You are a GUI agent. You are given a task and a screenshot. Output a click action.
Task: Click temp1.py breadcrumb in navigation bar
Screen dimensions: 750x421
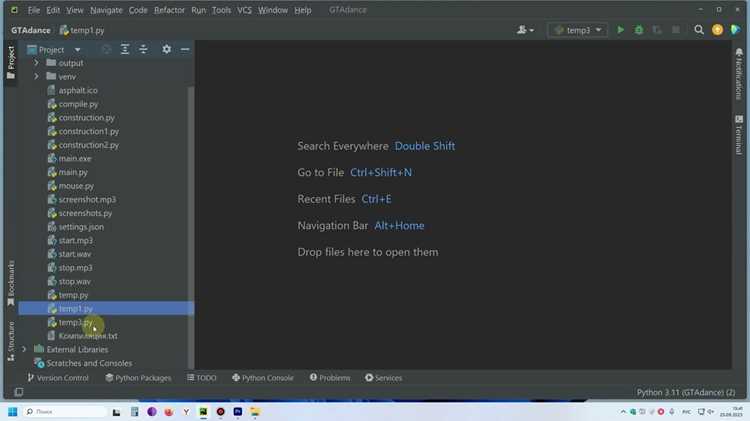click(x=82, y=30)
